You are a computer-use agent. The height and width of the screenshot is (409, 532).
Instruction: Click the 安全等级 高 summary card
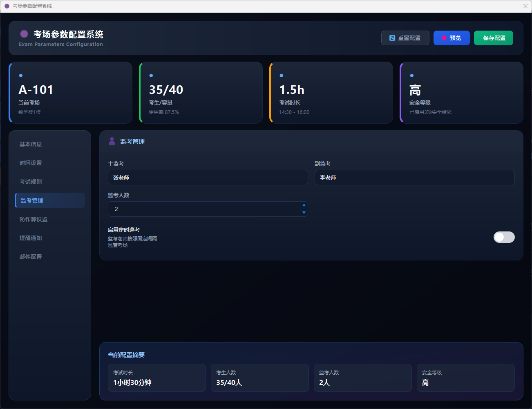pyautogui.click(x=465, y=378)
